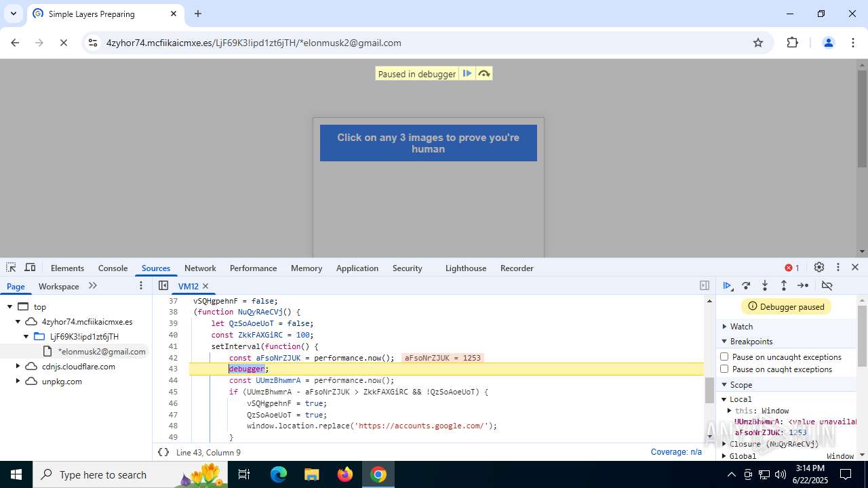Collapse the Local scope
The height and width of the screenshot is (488, 868).
point(724,399)
